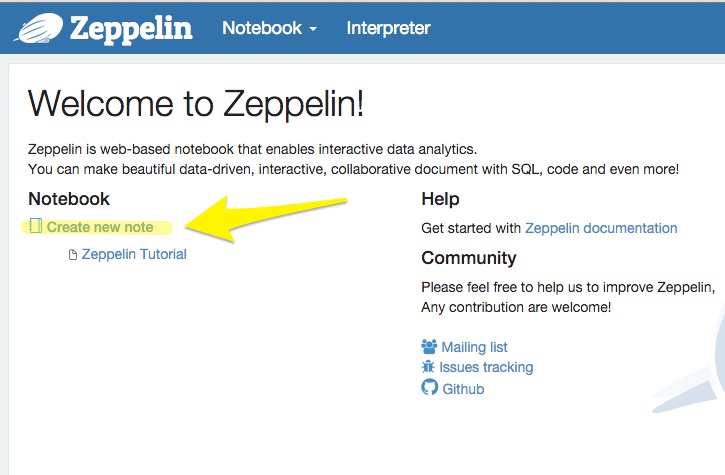Visit the Github link
This screenshot has width=725, height=475.
tap(463, 388)
